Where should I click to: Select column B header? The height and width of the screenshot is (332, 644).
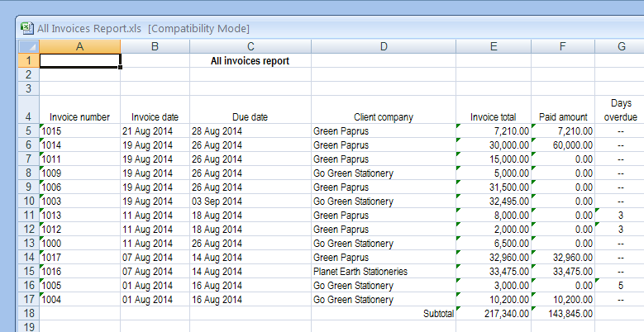(x=155, y=46)
